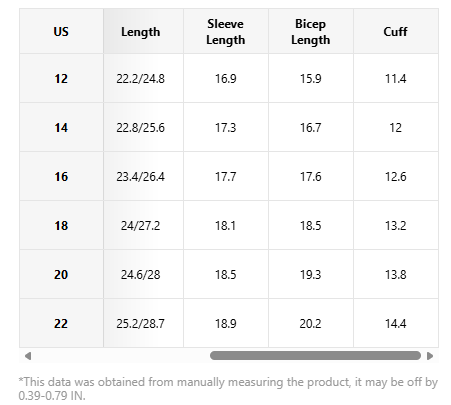The width and height of the screenshot is (451, 405).
Task: Click the horizontal scrollbar thumb
Action: click(x=315, y=356)
